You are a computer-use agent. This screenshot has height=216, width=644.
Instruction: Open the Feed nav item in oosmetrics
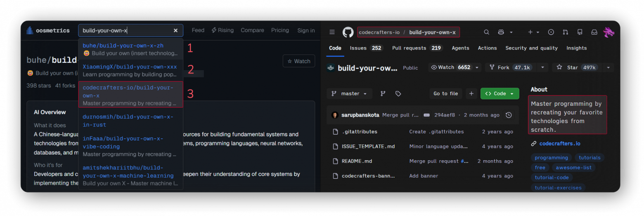click(x=198, y=31)
